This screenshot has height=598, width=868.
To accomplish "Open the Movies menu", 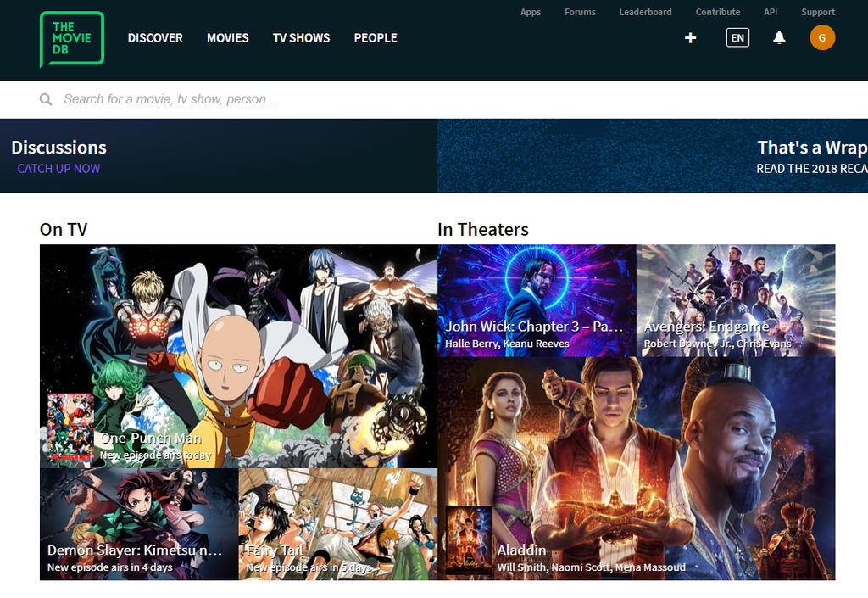I will point(228,38).
